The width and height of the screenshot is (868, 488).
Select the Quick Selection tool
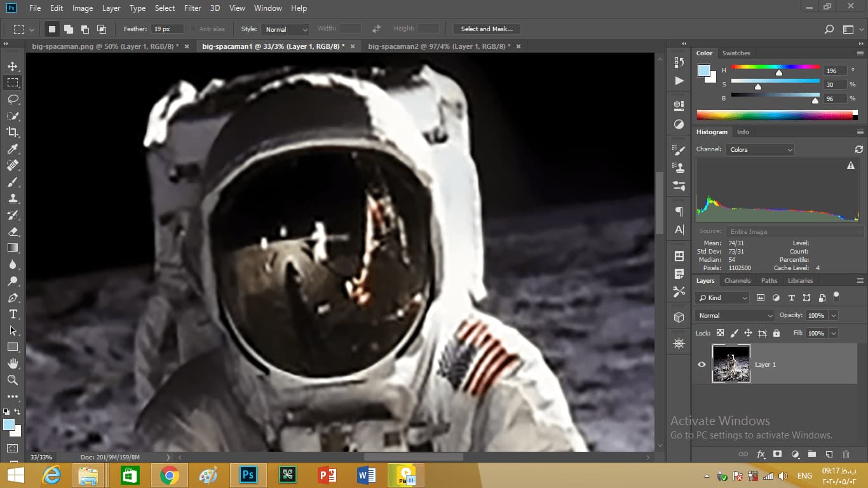point(13,116)
